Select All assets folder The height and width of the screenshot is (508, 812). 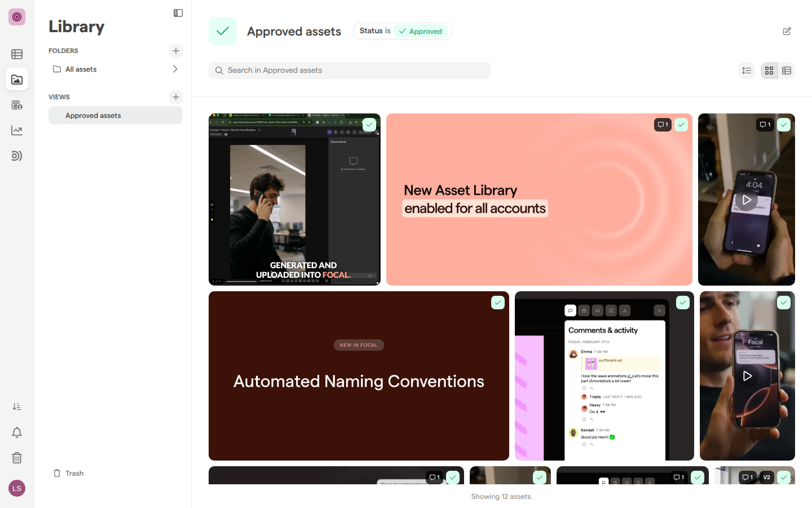click(116, 69)
